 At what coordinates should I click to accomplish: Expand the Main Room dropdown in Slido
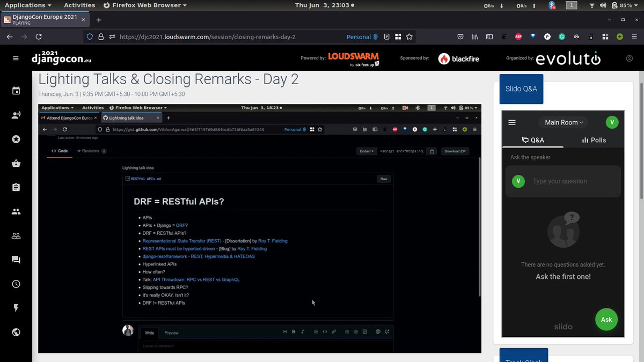[565, 122]
